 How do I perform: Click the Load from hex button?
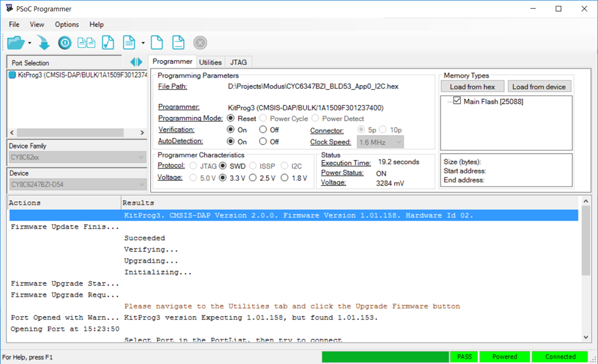[x=472, y=86]
